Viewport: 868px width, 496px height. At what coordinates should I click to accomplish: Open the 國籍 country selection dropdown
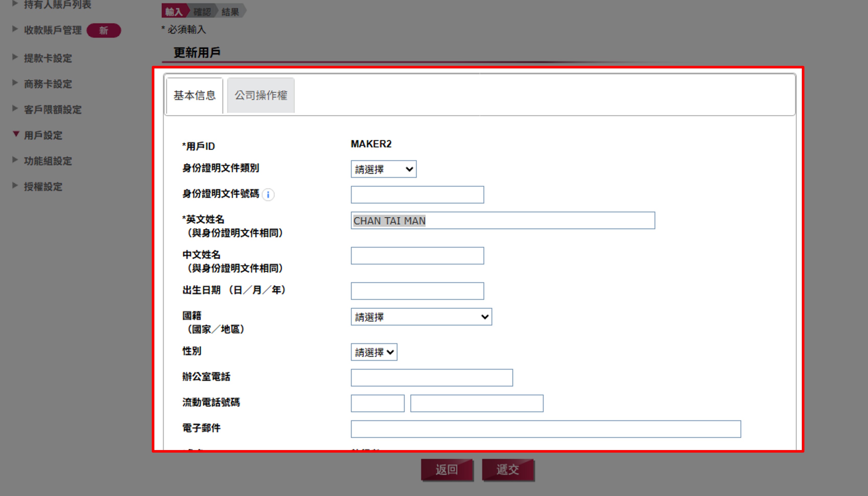[421, 317]
